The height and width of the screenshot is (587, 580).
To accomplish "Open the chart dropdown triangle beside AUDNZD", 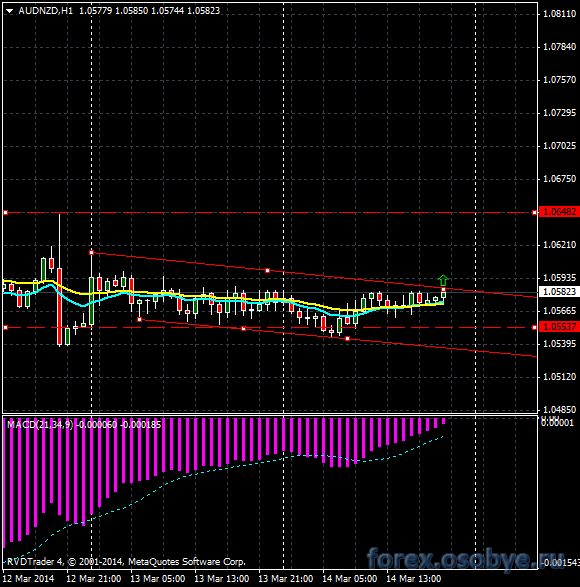I will click(9, 11).
